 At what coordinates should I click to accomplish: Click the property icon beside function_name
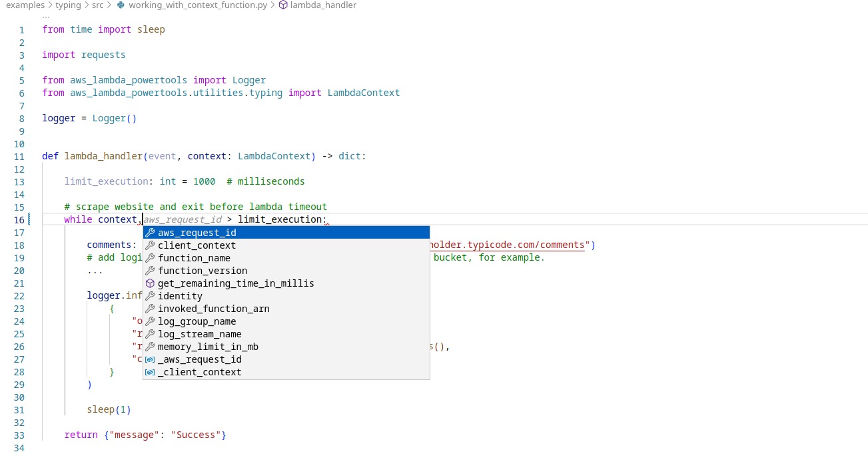tap(150, 258)
